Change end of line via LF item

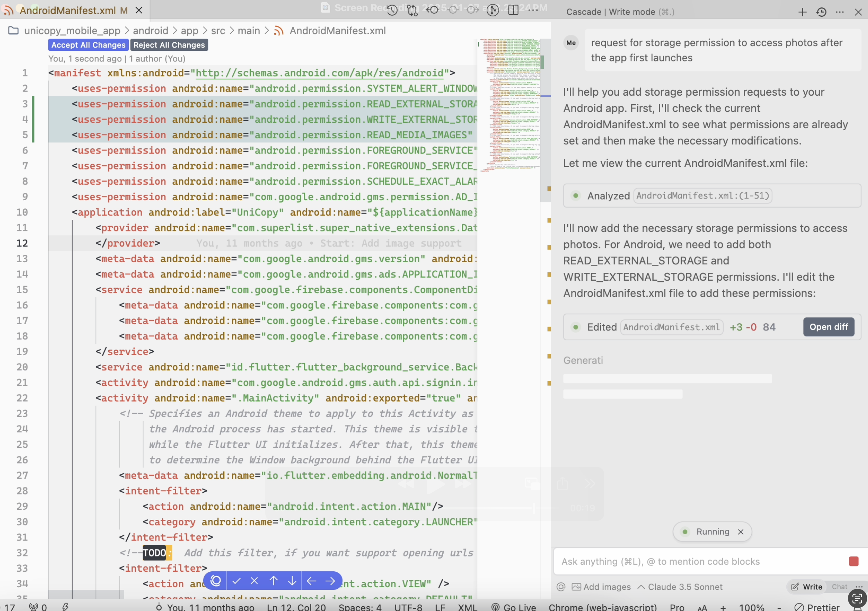pyautogui.click(x=440, y=607)
